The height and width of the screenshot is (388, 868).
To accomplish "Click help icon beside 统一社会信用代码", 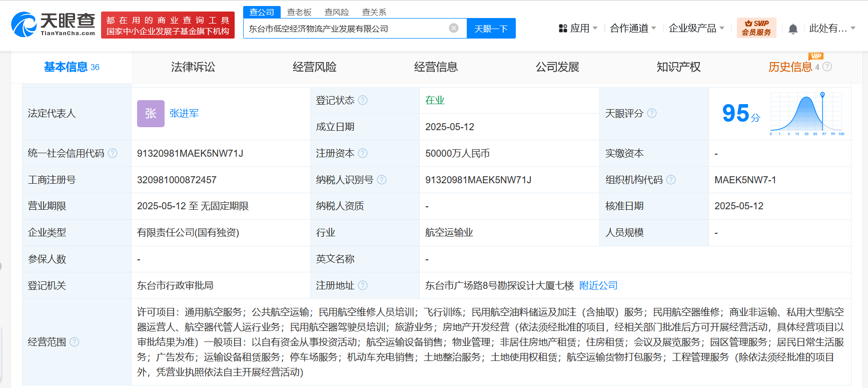I will tap(113, 153).
